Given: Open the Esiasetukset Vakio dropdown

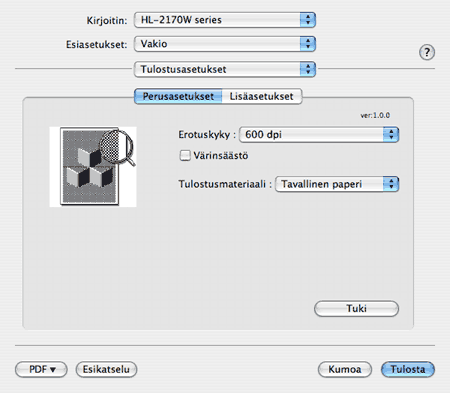Looking at the screenshot, I should coord(225,44).
